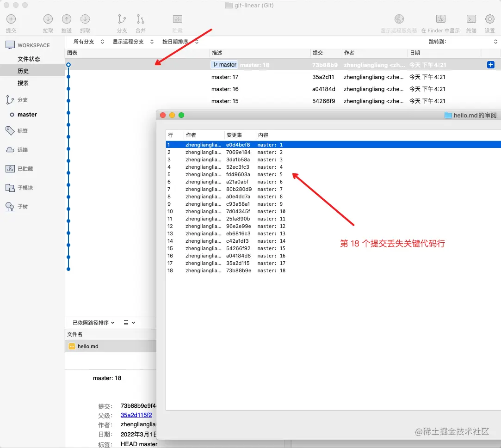This screenshot has width=501, height=448.
Task: Select blame line 18 with 73b88b9e
Action: 333,270
